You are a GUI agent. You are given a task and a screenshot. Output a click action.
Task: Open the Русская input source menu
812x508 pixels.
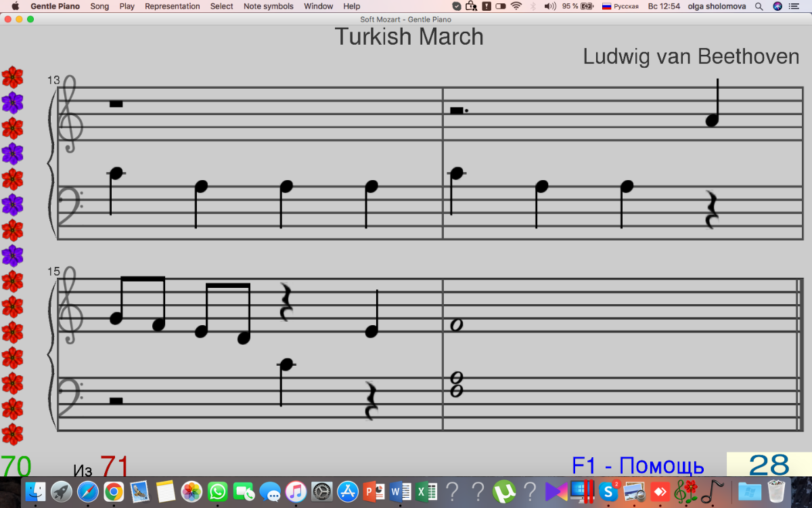point(621,6)
